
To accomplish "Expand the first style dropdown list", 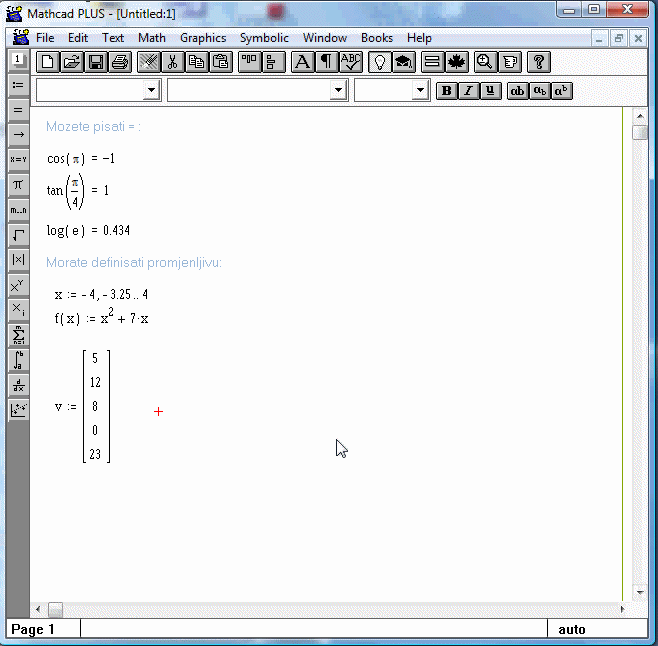I will (151, 91).
